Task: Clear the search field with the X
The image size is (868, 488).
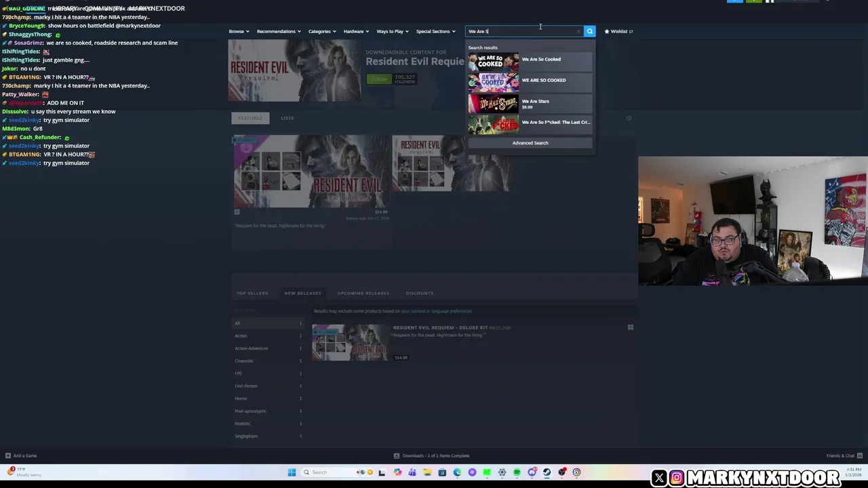Action: (578, 31)
